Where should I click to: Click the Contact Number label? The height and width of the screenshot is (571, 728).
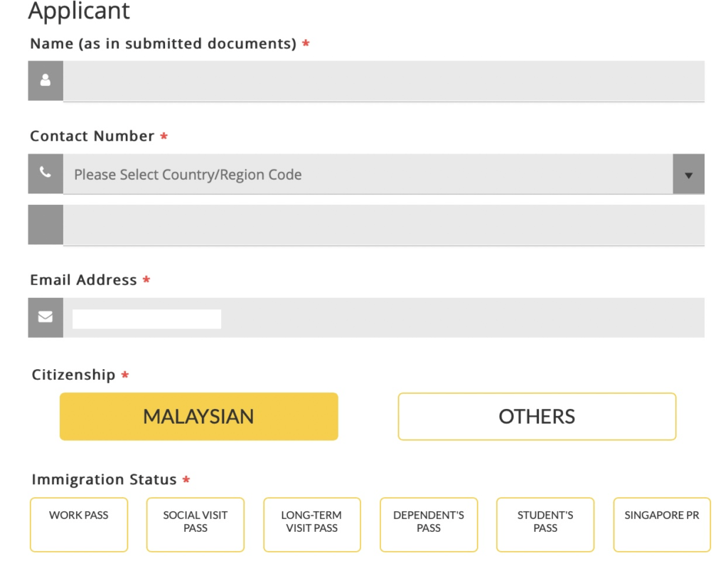pos(92,136)
